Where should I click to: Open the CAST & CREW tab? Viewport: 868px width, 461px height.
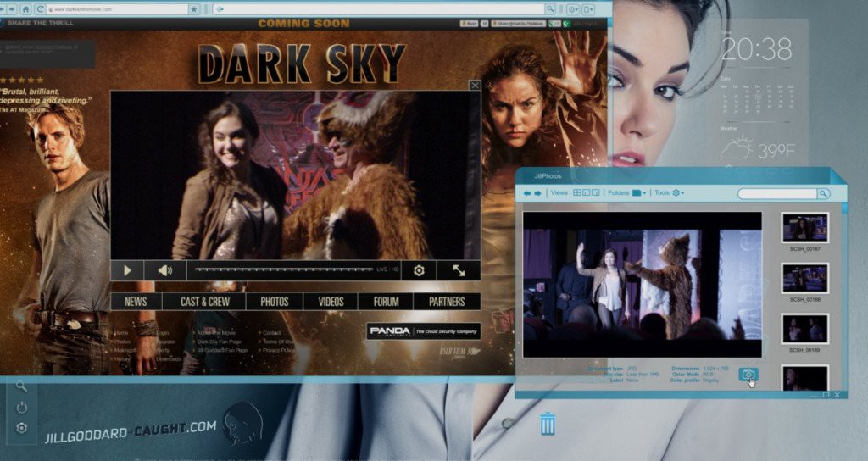coord(205,302)
